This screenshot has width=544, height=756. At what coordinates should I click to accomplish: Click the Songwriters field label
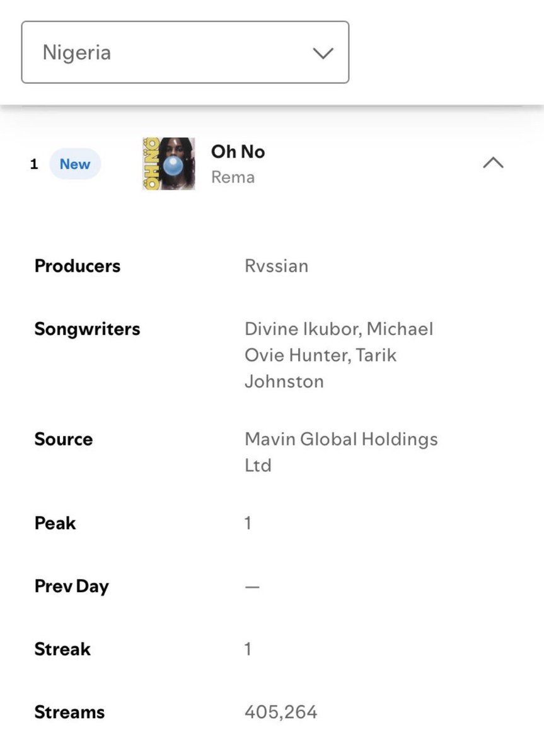[x=87, y=329]
